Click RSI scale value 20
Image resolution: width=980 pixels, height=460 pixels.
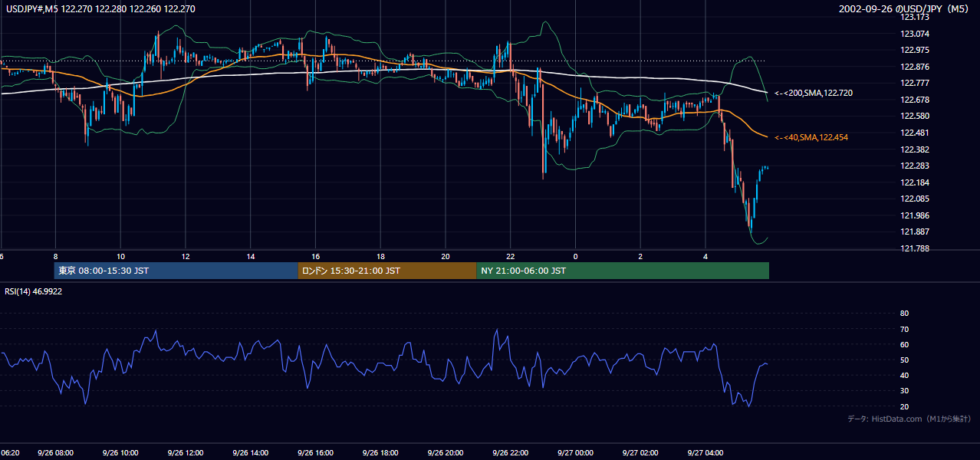904,406
